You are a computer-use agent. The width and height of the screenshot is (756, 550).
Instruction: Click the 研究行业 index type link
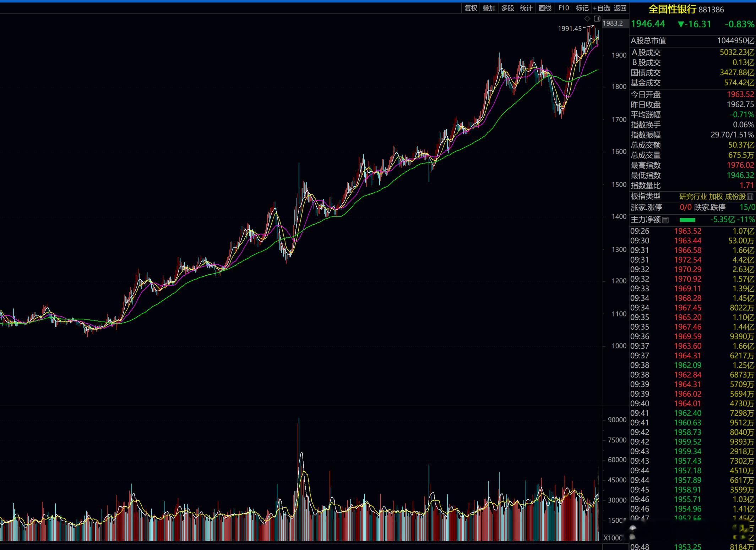click(x=693, y=197)
